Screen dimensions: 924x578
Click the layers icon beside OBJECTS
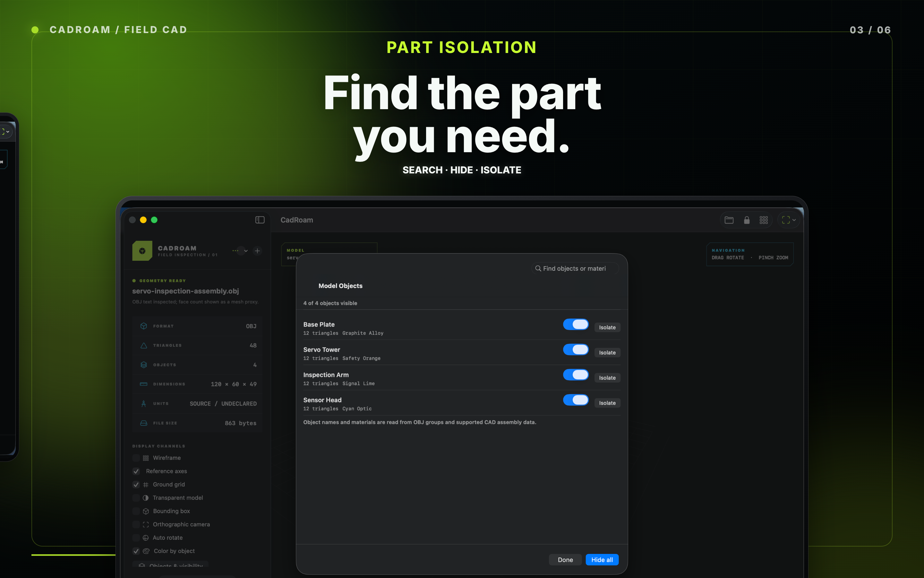click(x=143, y=365)
